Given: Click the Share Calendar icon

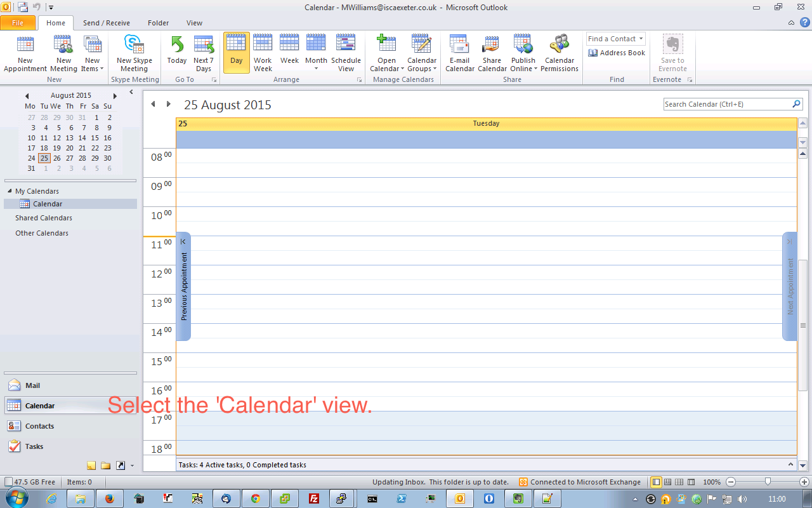Looking at the screenshot, I should pos(492,44).
